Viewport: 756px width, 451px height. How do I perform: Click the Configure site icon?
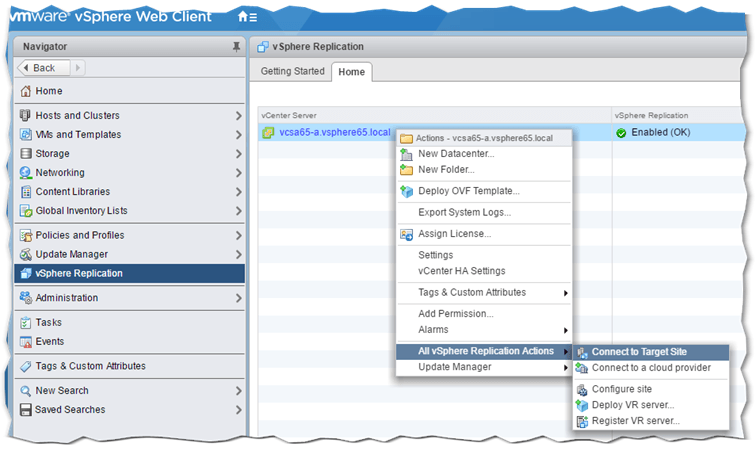pos(582,390)
